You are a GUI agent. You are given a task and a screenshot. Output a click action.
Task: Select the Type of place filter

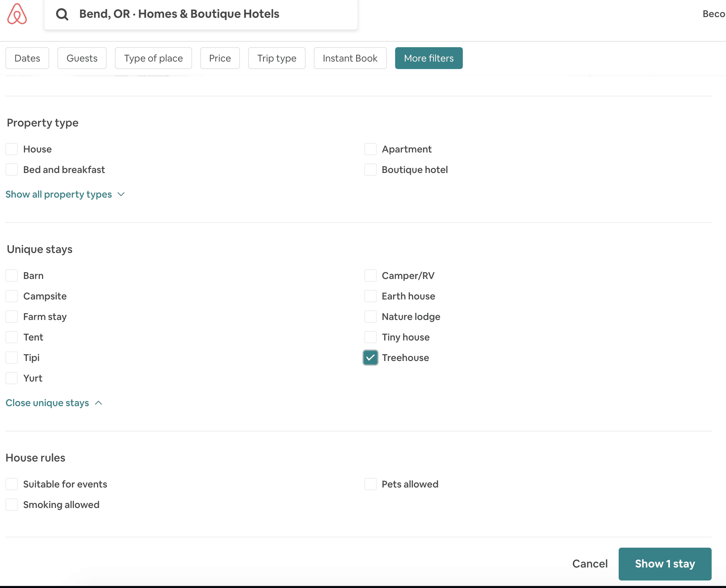click(153, 58)
